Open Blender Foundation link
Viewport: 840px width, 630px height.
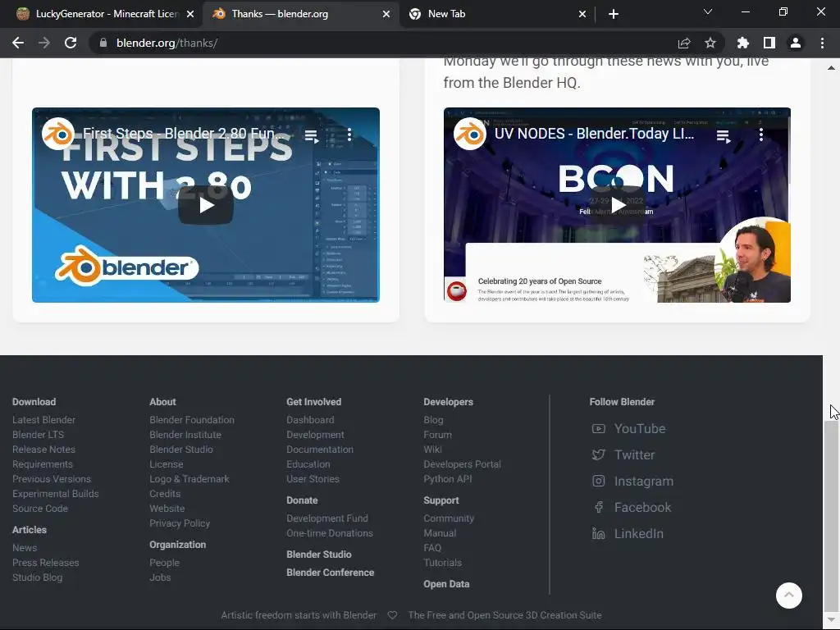point(192,420)
